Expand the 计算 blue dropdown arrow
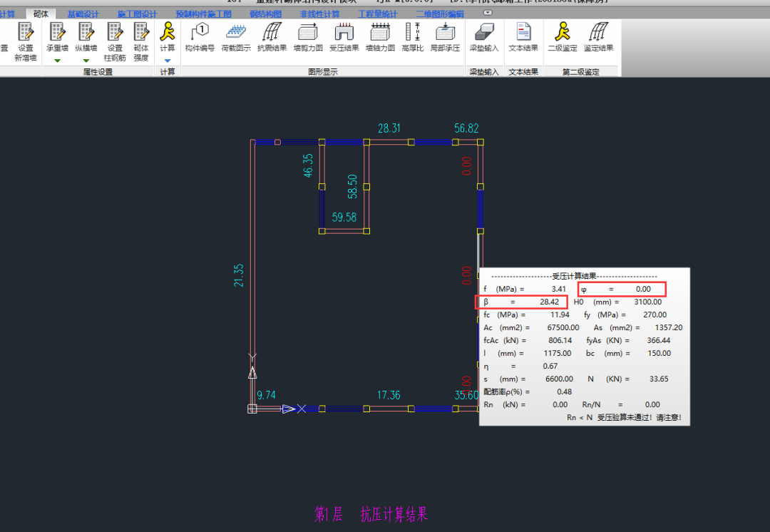 tap(168, 61)
